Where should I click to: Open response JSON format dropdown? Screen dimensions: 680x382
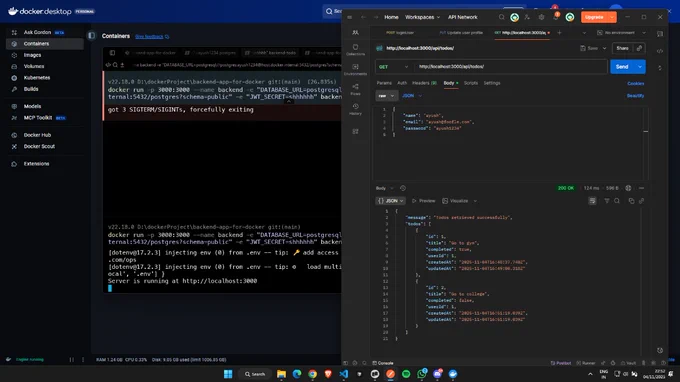pyautogui.click(x=390, y=201)
